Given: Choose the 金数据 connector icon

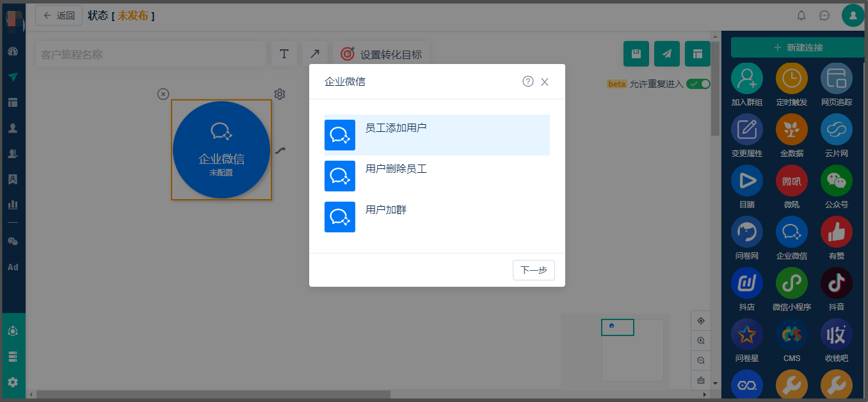Looking at the screenshot, I should 792,130.
